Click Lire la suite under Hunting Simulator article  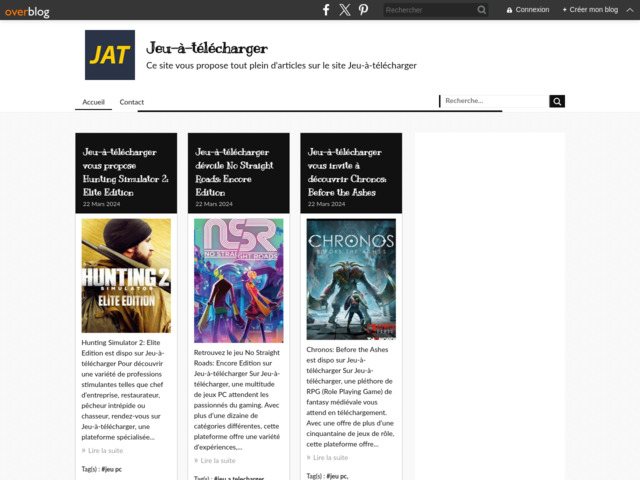point(105,451)
